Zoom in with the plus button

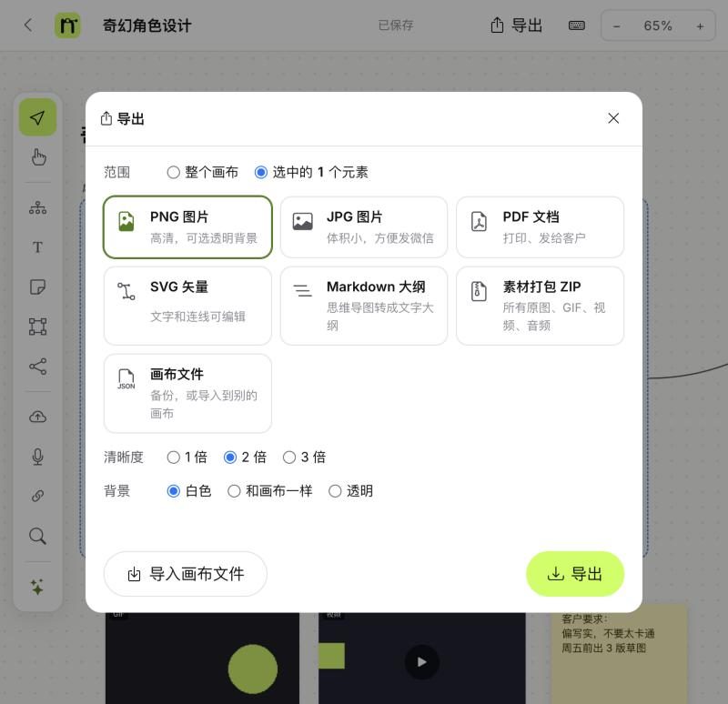click(x=700, y=26)
